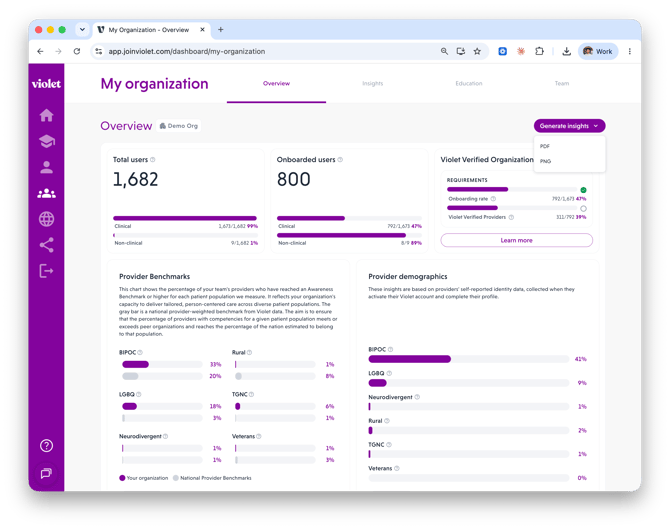This screenshot has height=529, width=670.
Task: Click the info icon next to Onboarding rate
Action: pos(493,199)
